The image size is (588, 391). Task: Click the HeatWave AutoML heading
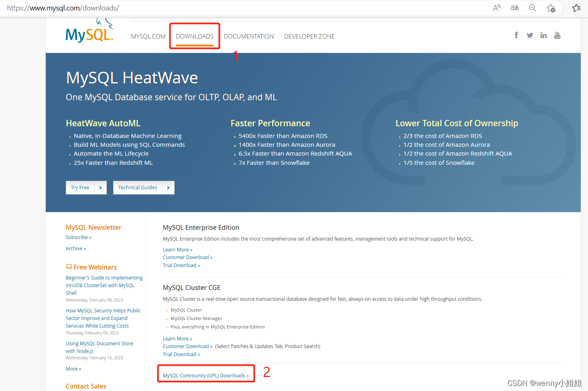[103, 124]
